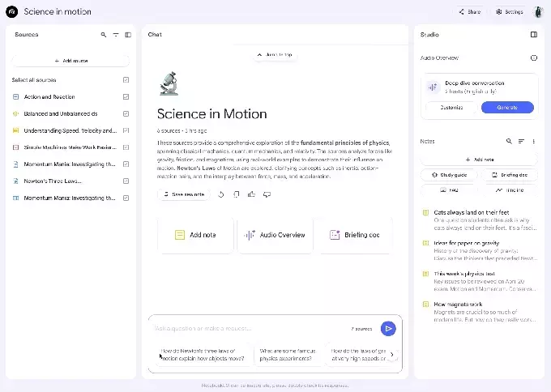This screenshot has width=551, height=392.
Task: Click the send message arrow button
Action: 388,329
